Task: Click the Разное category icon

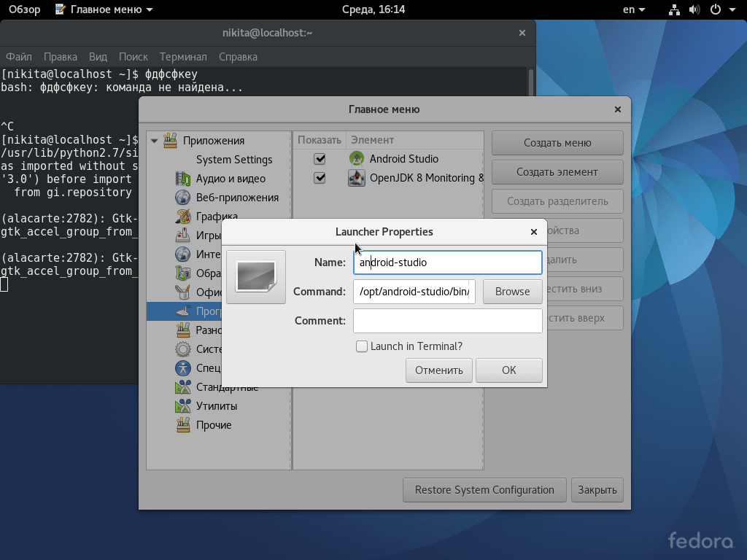Action: [x=182, y=330]
